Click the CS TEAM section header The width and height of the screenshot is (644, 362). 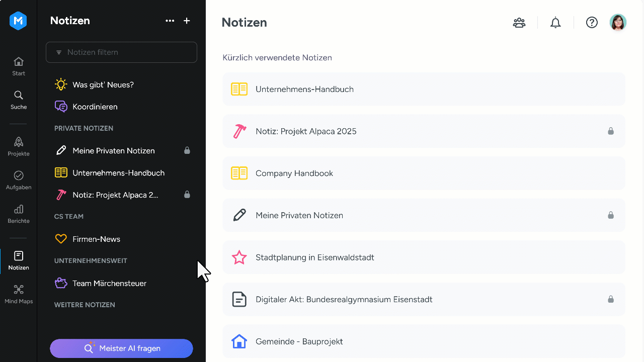click(x=69, y=216)
